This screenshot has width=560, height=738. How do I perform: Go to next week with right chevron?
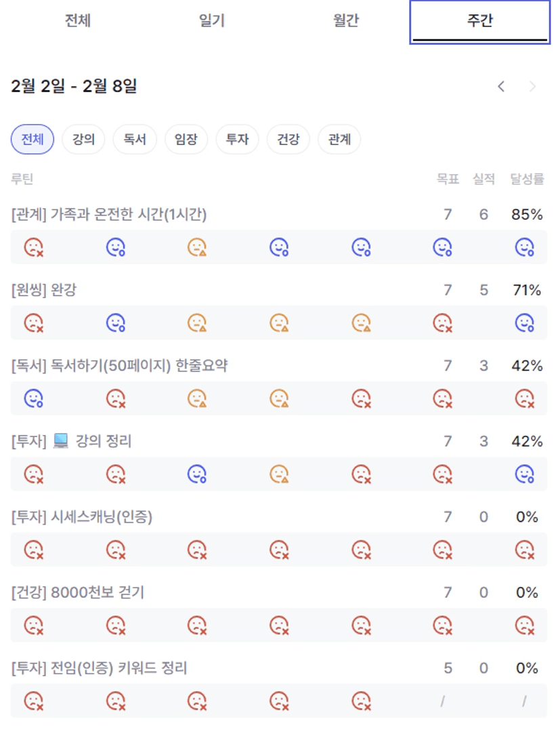(x=532, y=87)
